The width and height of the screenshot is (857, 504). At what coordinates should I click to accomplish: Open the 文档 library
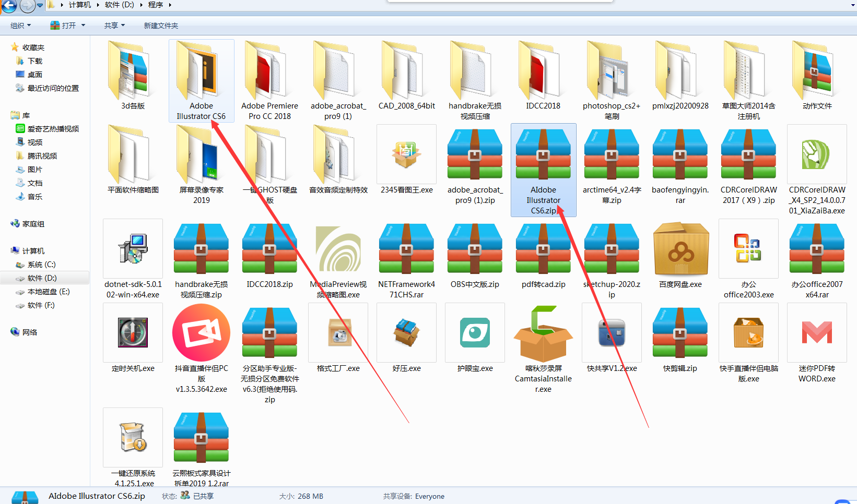point(35,183)
